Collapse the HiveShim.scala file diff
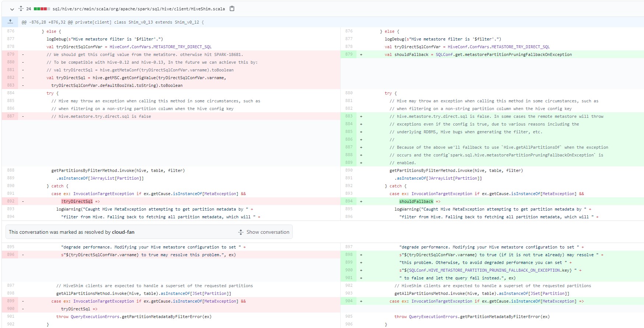Viewport: 644px width, 328px height. click(x=12, y=9)
